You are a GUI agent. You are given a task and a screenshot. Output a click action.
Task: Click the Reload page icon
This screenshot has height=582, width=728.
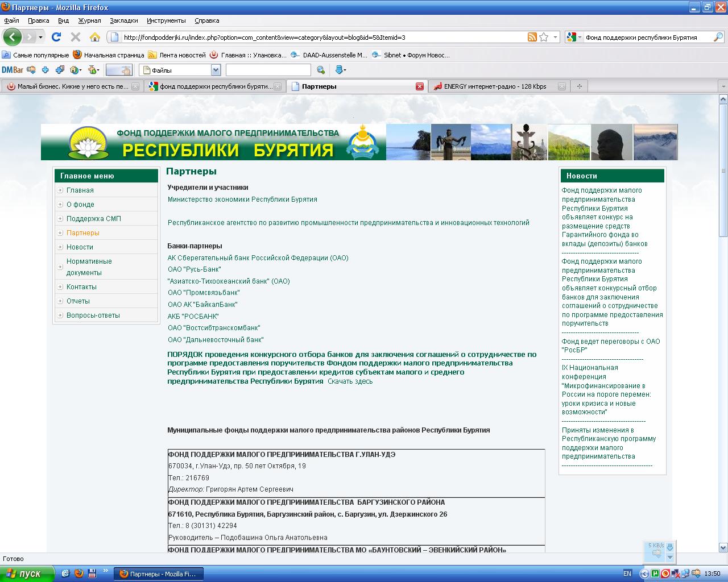point(56,37)
